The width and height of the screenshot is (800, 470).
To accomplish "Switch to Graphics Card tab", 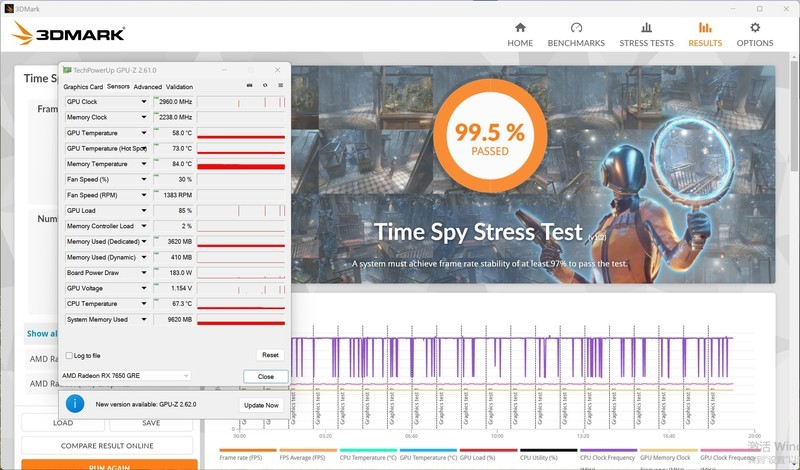I will click(83, 87).
